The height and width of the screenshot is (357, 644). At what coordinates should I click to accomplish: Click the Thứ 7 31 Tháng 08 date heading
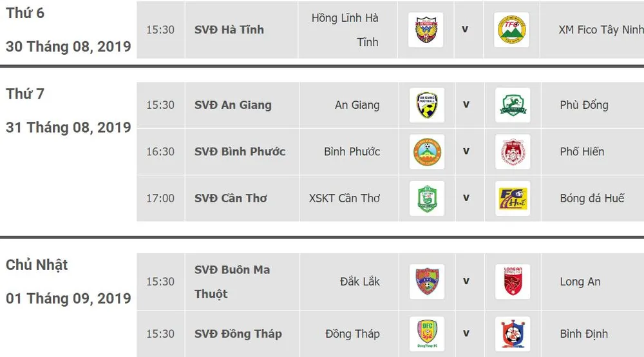pyautogui.click(x=68, y=111)
